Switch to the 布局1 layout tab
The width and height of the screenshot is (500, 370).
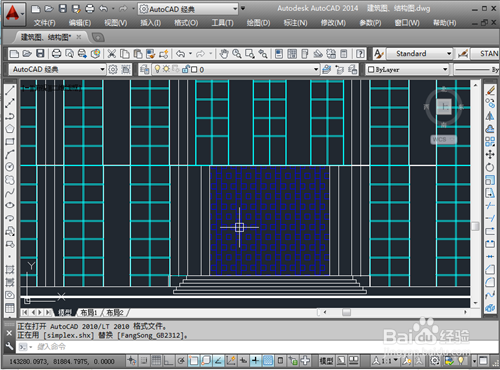[x=88, y=313]
